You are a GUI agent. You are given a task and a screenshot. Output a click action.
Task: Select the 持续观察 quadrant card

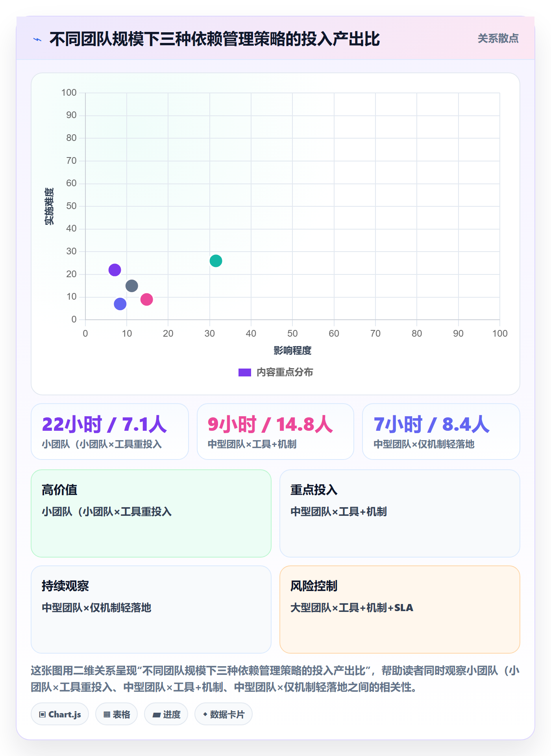[x=151, y=610]
